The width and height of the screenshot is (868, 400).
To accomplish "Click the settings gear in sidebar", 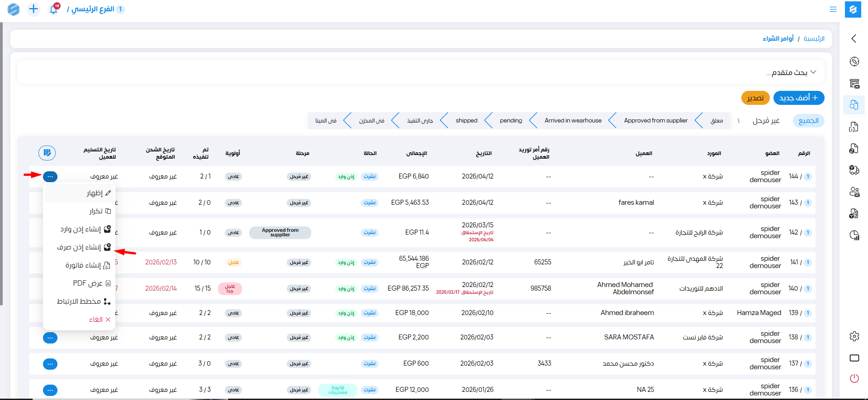I will click(x=854, y=336).
